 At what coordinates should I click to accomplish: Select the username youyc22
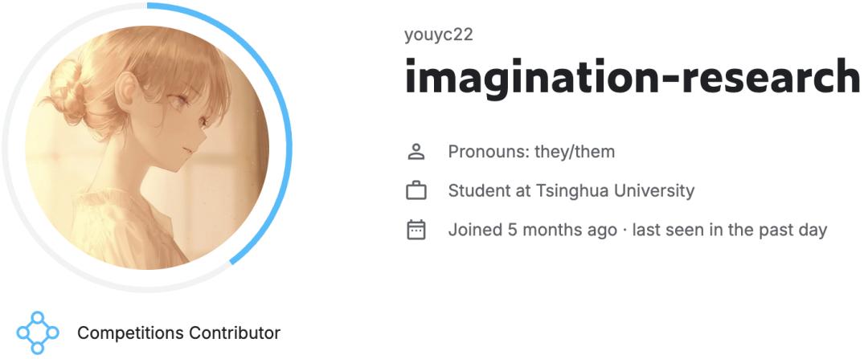click(x=438, y=35)
